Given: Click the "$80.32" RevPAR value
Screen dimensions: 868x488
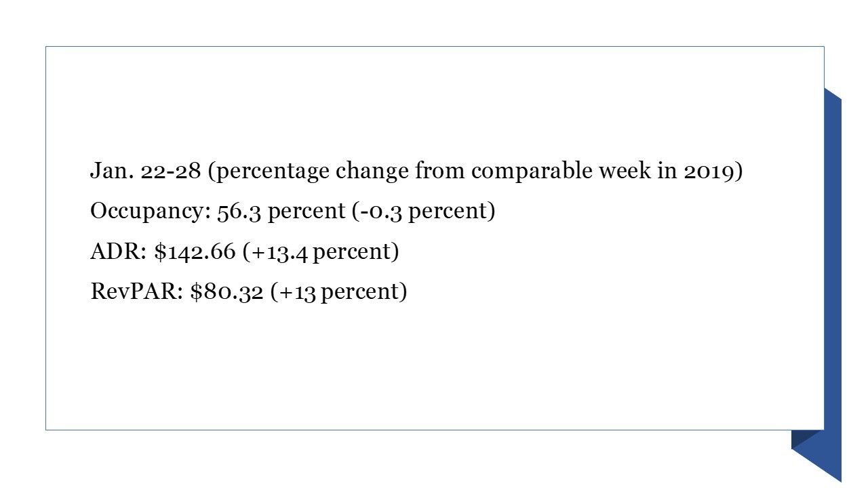Looking at the screenshot, I should point(226,292).
